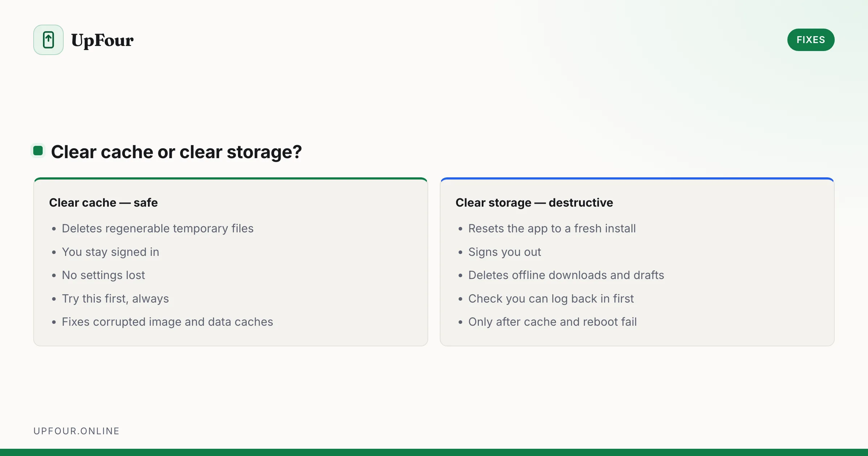Click the Signs you out bullet
Screen dimensions: 868x456
coord(505,252)
